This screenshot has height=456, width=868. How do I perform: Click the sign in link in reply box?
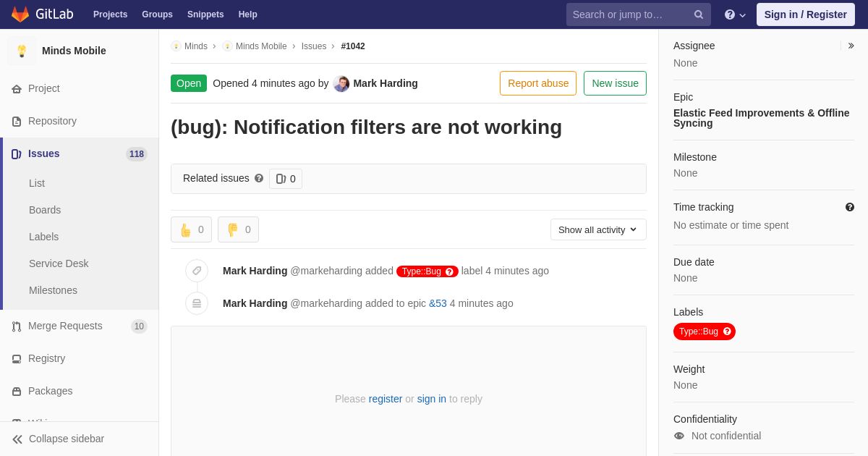click(x=432, y=399)
